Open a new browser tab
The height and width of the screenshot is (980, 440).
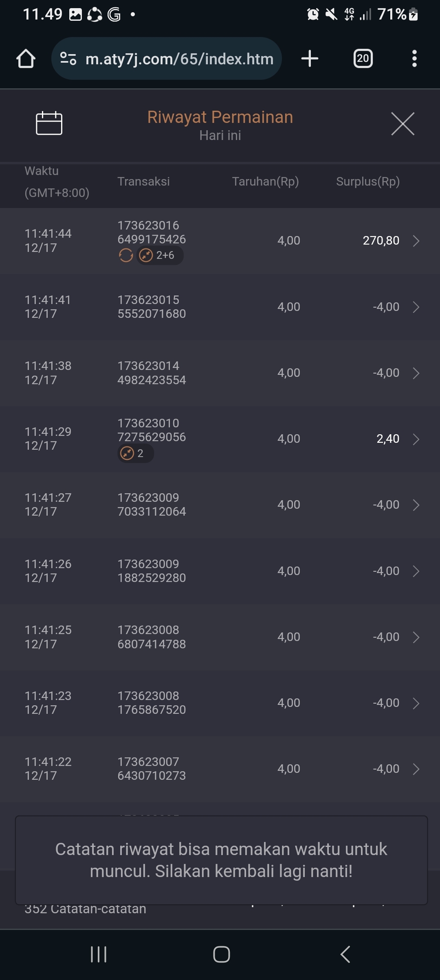(310, 59)
